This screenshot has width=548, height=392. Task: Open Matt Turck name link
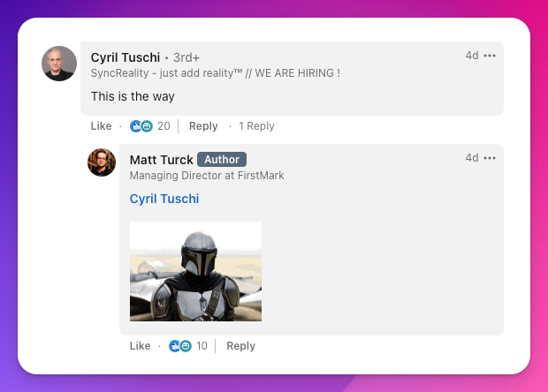click(x=162, y=160)
